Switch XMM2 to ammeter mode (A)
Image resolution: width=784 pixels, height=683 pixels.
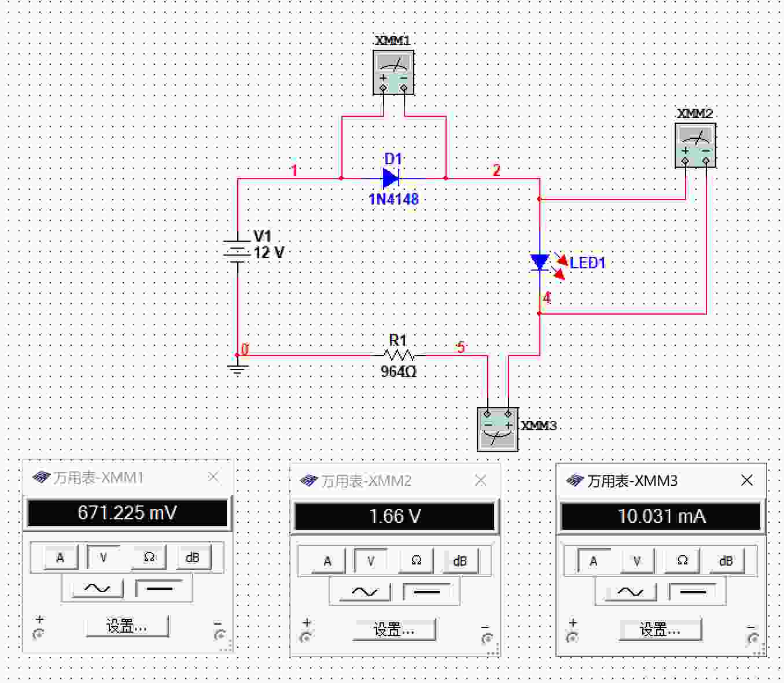pyautogui.click(x=327, y=561)
